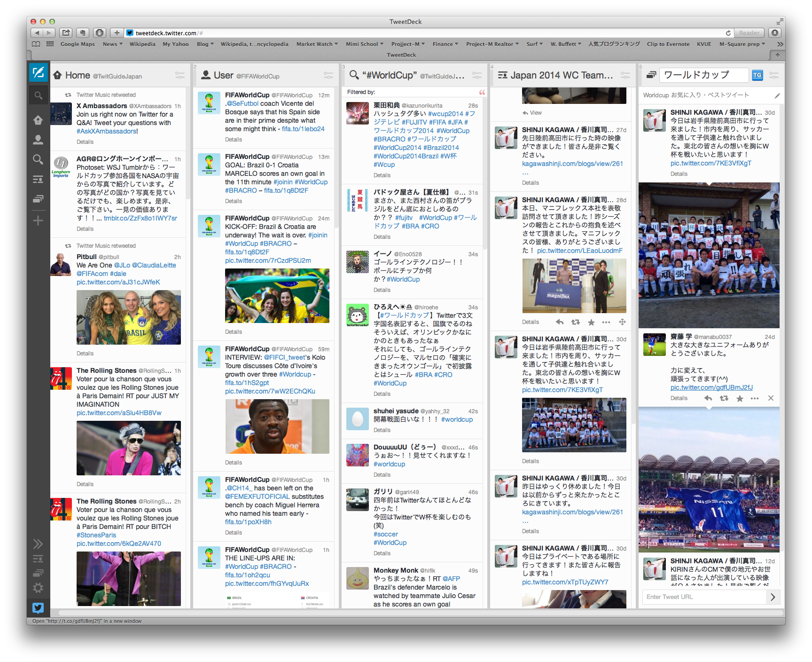Select the TweetDeck browser tab
The height and width of the screenshot is (662, 812).
tap(401, 55)
